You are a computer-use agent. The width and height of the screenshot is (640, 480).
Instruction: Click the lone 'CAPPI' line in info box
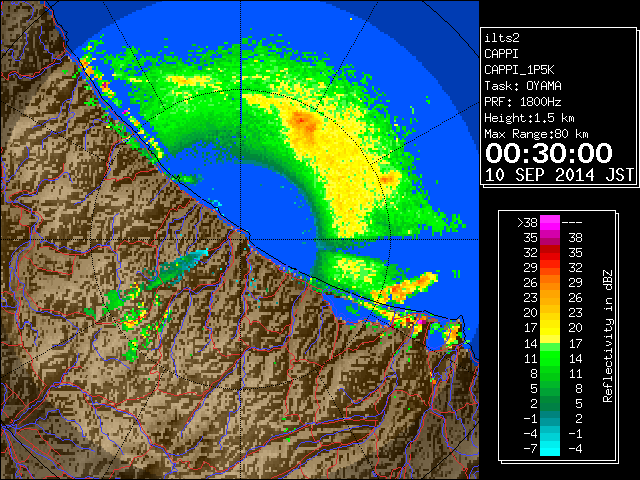click(x=501, y=54)
